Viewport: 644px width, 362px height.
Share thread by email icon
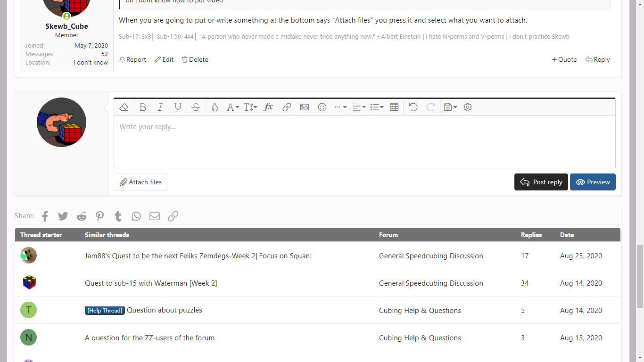click(x=155, y=216)
